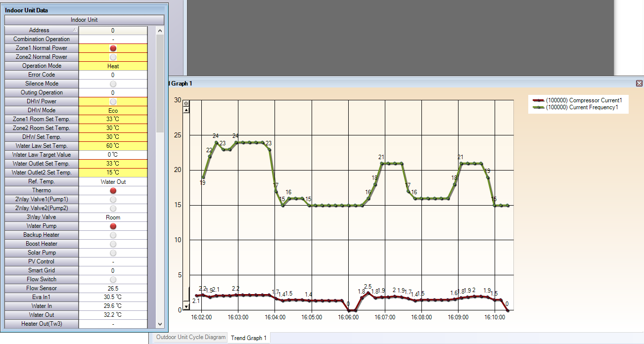
Task: Click the Y-axis scroll down arrow near zero
Action: tap(186, 306)
